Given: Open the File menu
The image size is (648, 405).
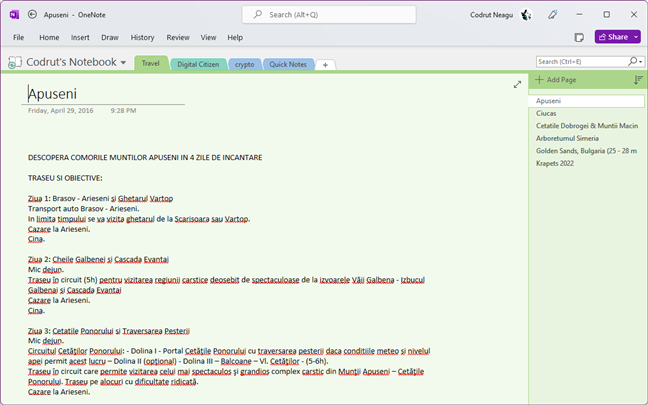Looking at the screenshot, I should [19, 38].
